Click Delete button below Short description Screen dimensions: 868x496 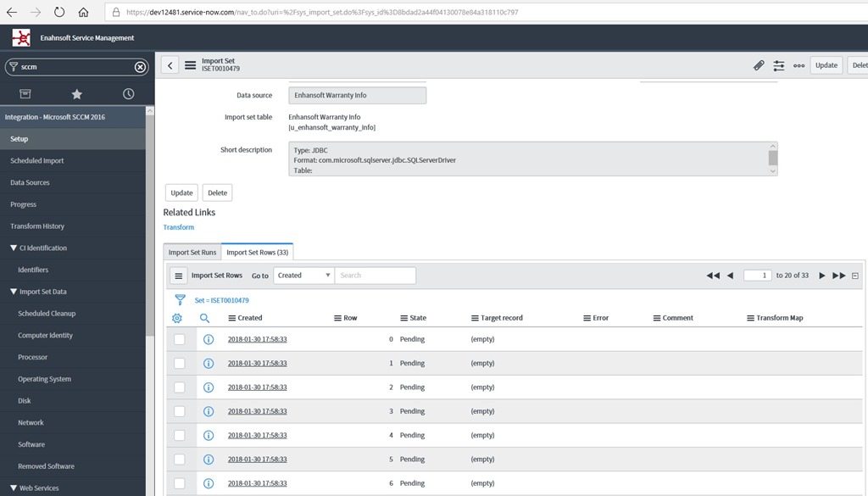(x=218, y=192)
